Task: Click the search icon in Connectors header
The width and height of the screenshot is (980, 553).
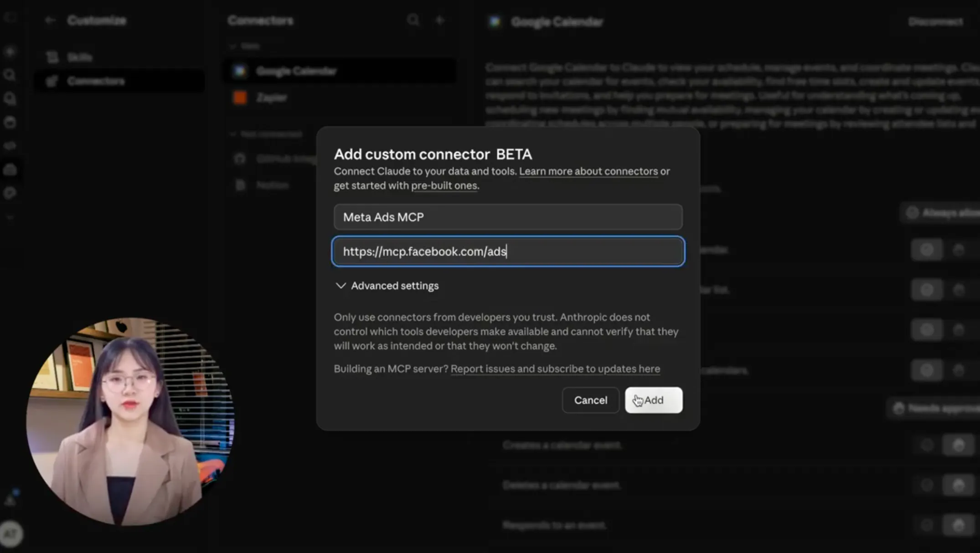Action: pyautogui.click(x=413, y=20)
